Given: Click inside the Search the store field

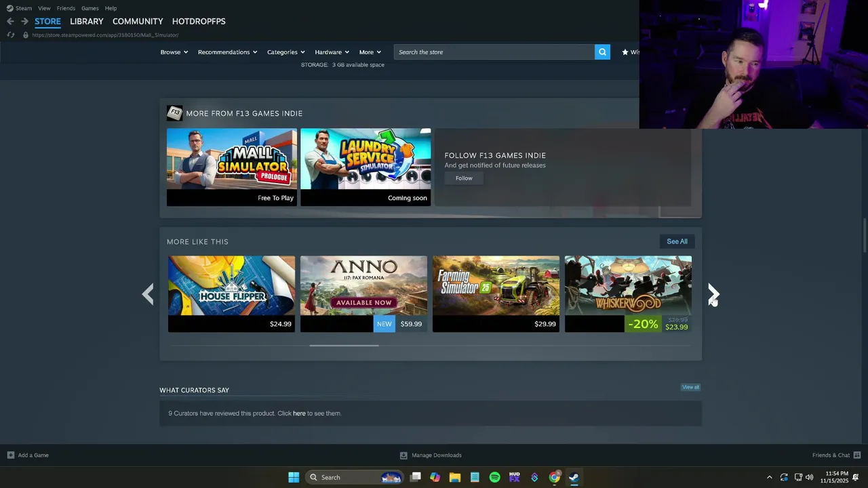Looking at the screenshot, I should pyautogui.click(x=494, y=52).
